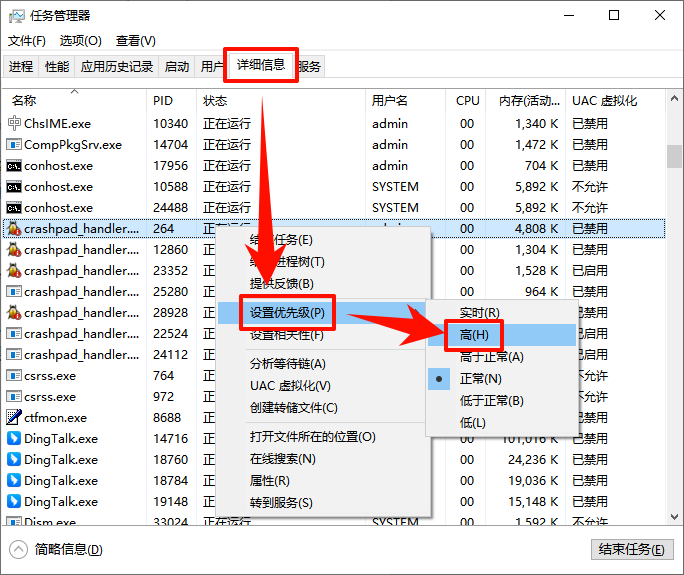Click the scrollbar down arrow
The height and width of the screenshot is (575, 684).
click(674, 517)
